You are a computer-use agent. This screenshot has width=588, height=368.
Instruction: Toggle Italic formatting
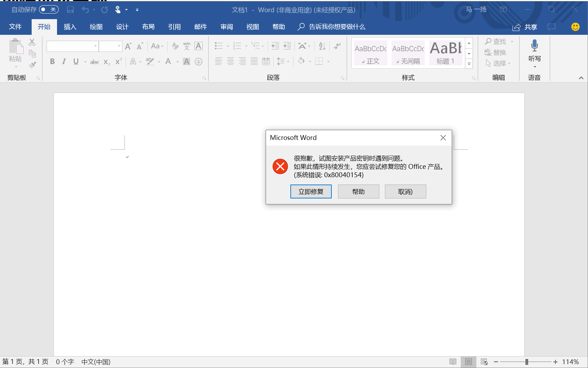pyautogui.click(x=64, y=62)
